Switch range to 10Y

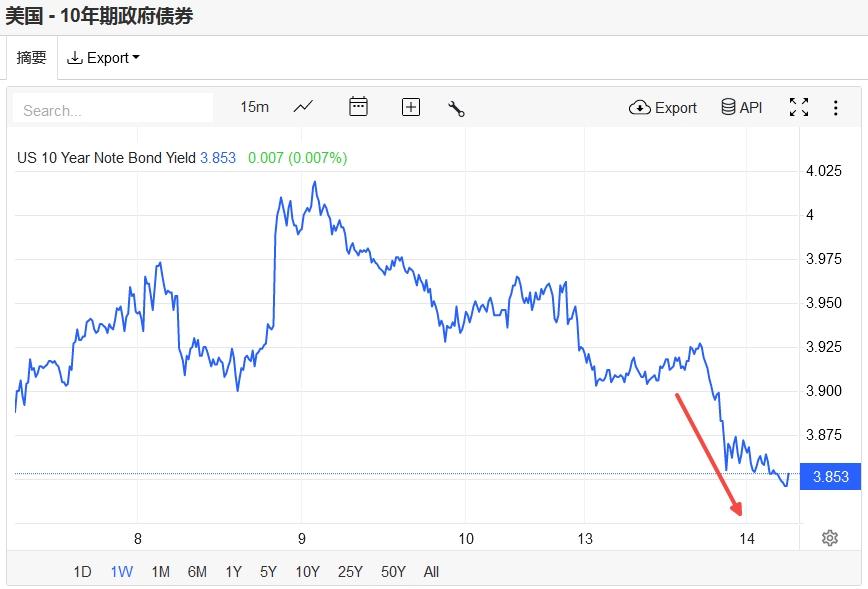tap(307, 572)
